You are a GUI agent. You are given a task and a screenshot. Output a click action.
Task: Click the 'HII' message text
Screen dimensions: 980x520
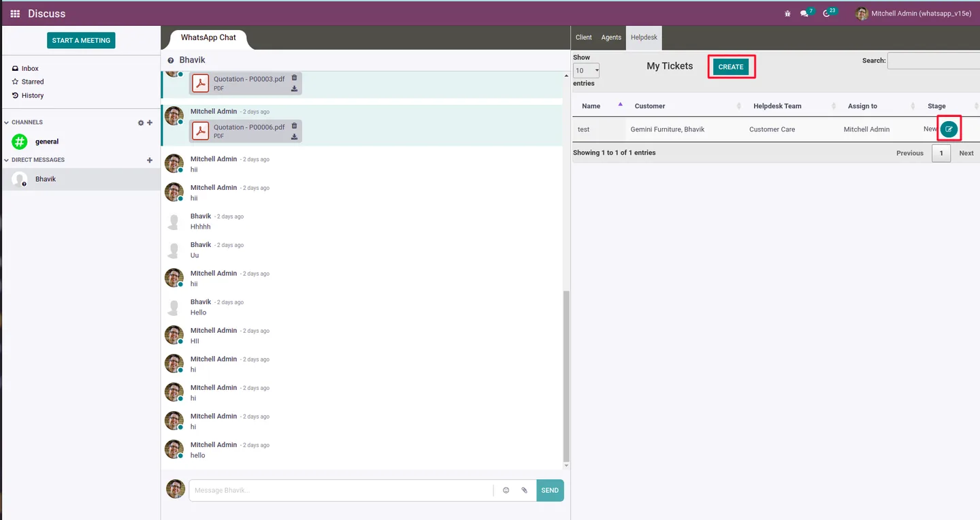pos(195,341)
